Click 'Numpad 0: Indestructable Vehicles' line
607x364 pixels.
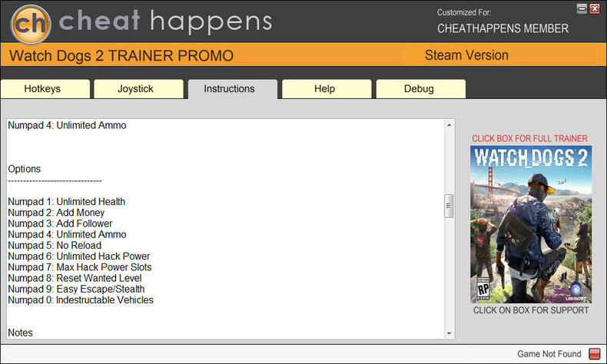click(x=81, y=299)
